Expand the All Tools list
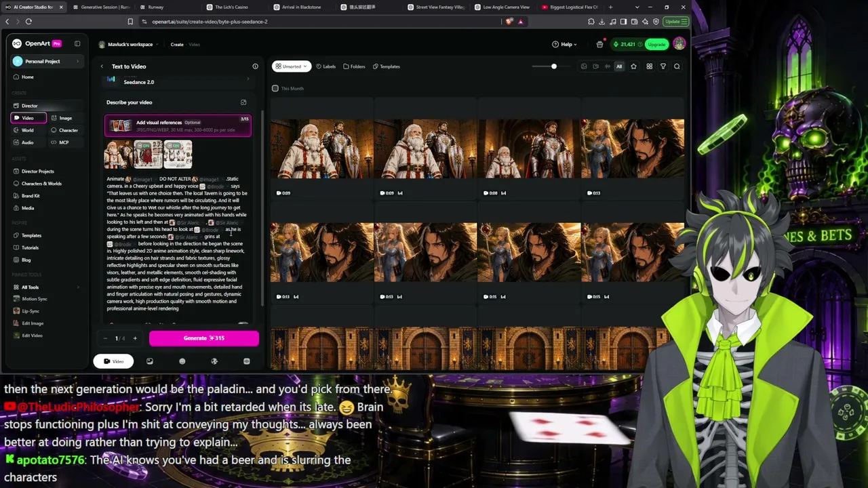This screenshot has width=868, height=488. pyautogui.click(x=46, y=287)
